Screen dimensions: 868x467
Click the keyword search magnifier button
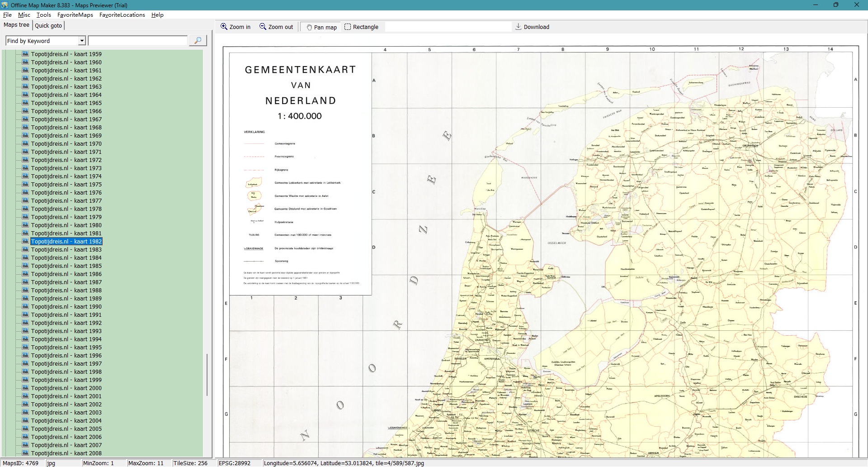198,41
